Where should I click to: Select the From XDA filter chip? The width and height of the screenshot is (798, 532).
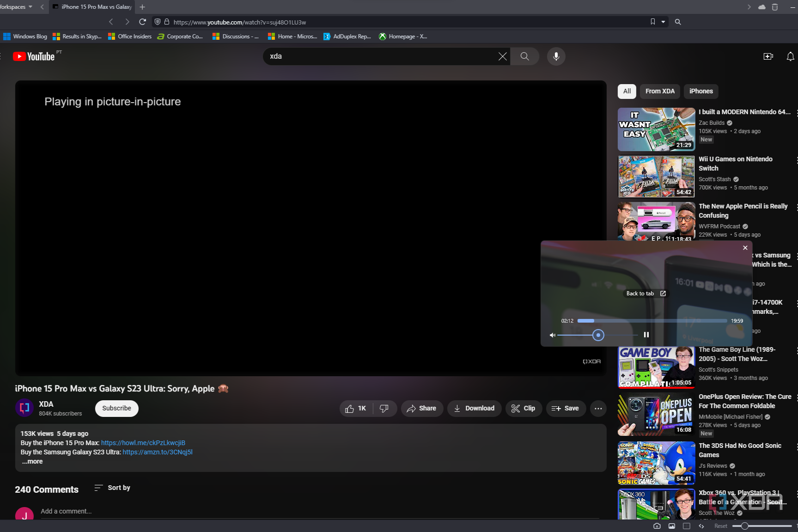[x=660, y=91]
